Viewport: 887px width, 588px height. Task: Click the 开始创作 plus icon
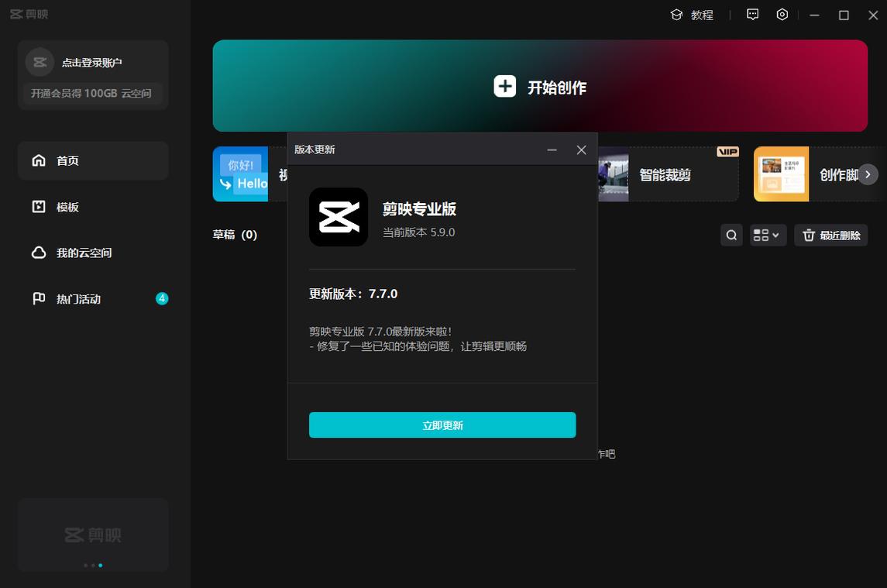504,87
